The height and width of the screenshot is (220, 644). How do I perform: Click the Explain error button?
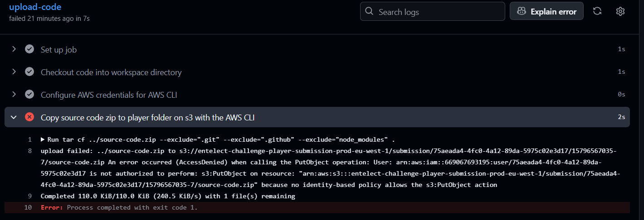[546, 11]
